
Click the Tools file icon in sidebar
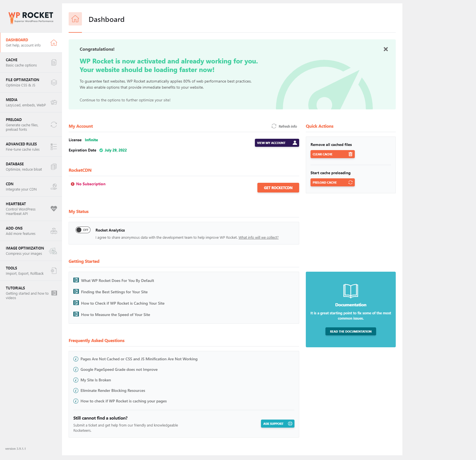[x=54, y=271]
